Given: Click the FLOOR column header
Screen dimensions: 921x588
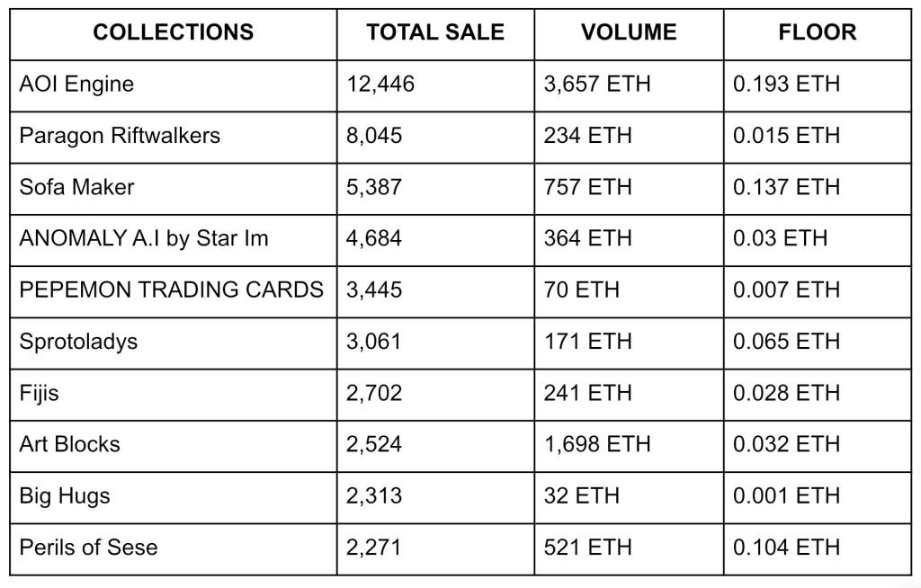Looking at the screenshot, I should pyautogui.click(x=817, y=32).
